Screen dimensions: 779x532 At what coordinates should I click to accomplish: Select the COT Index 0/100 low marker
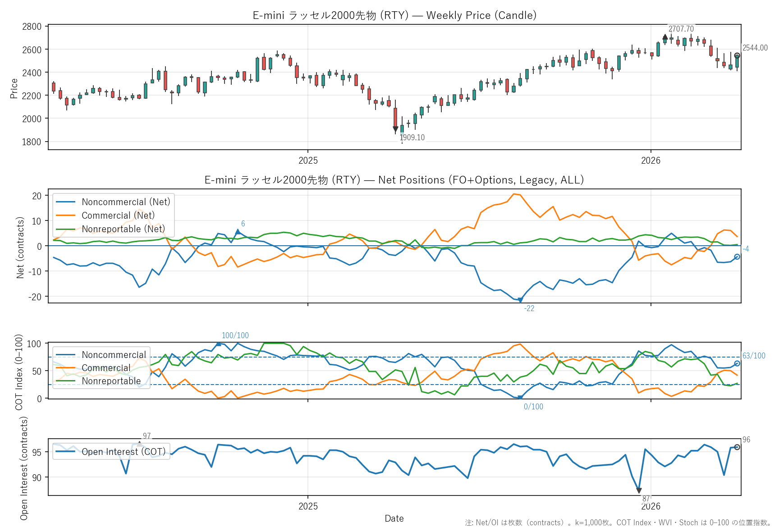[520, 398]
